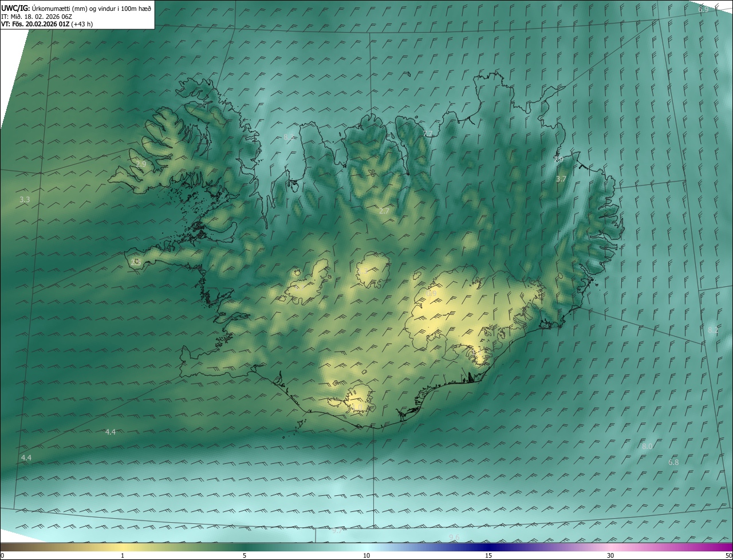Click the colorbar tick label 1
Viewport: 733px width, 560px height.
123,555
